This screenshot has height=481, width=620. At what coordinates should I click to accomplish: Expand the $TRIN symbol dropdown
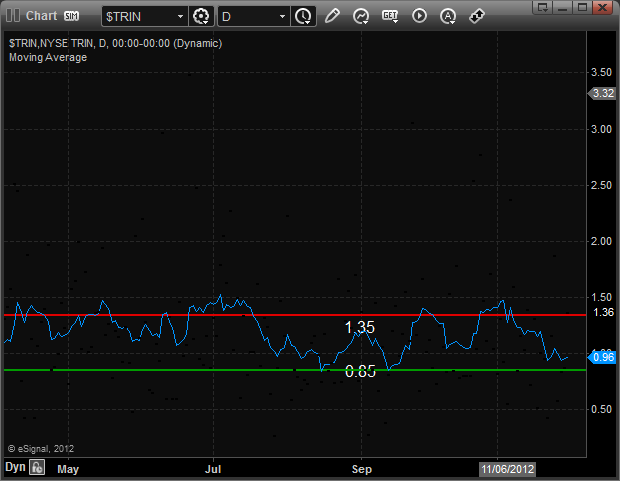tap(180, 17)
